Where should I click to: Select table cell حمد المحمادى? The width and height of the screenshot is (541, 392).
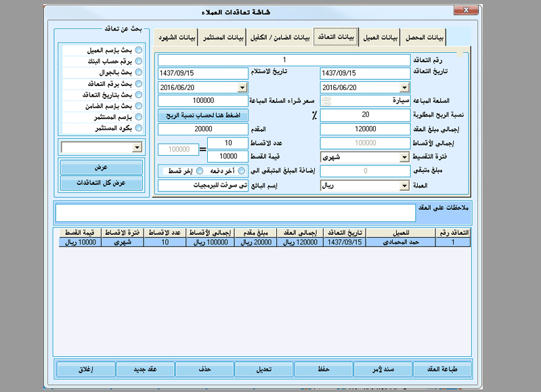[401, 242]
